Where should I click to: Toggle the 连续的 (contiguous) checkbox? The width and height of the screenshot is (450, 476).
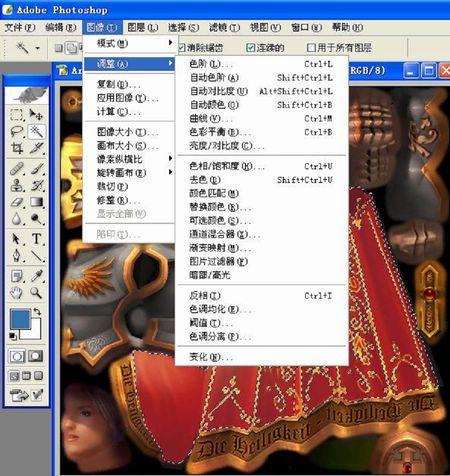250,48
